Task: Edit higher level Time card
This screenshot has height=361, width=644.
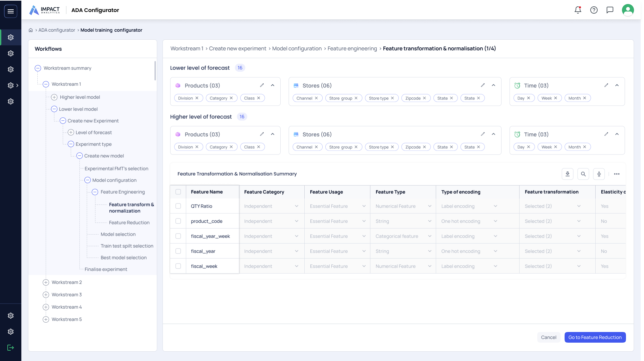Action: tap(606, 134)
